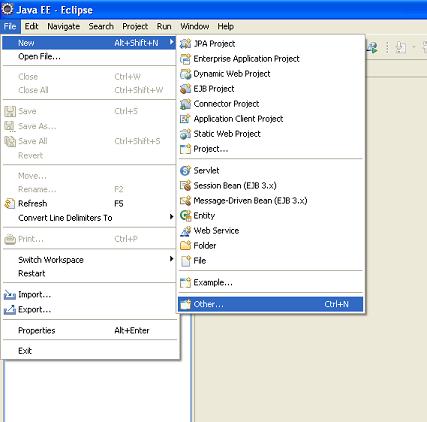Click the Web Service icon
The height and width of the screenshot is (422, 427).
point(185,231)
